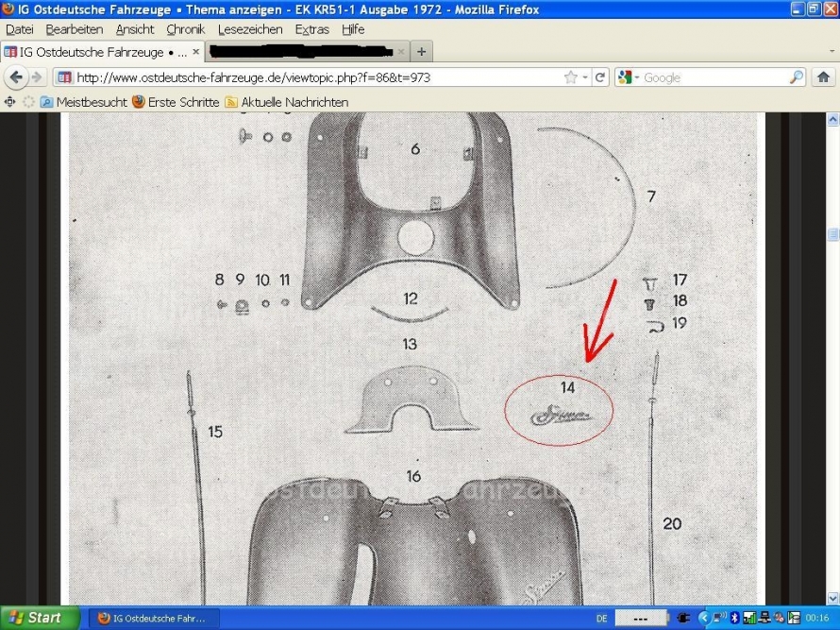The height and width of the screenshot is (630, 840).
Task: Click the red-blocked tray icon beside the clock
Action: click(779, 619)
